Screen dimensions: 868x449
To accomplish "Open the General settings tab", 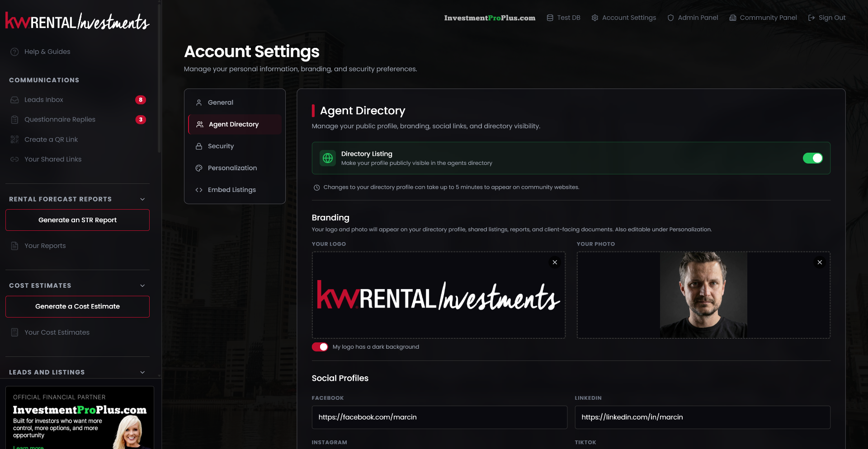I will pos(235,103).
